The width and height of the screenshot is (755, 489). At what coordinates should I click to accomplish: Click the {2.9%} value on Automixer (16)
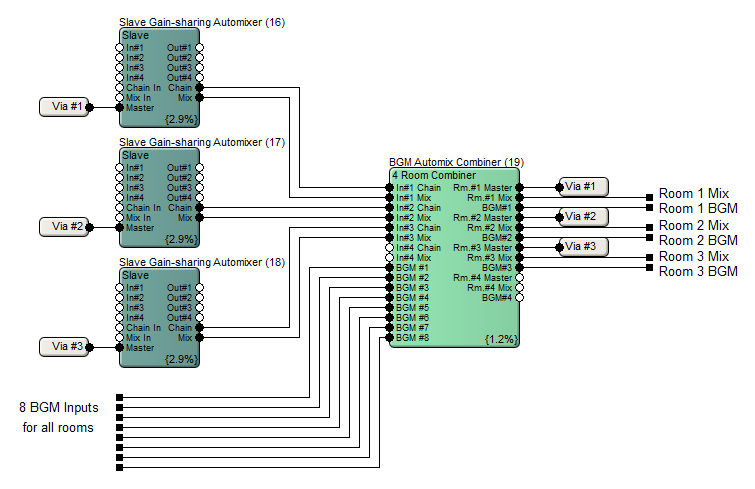coord(181,119)
